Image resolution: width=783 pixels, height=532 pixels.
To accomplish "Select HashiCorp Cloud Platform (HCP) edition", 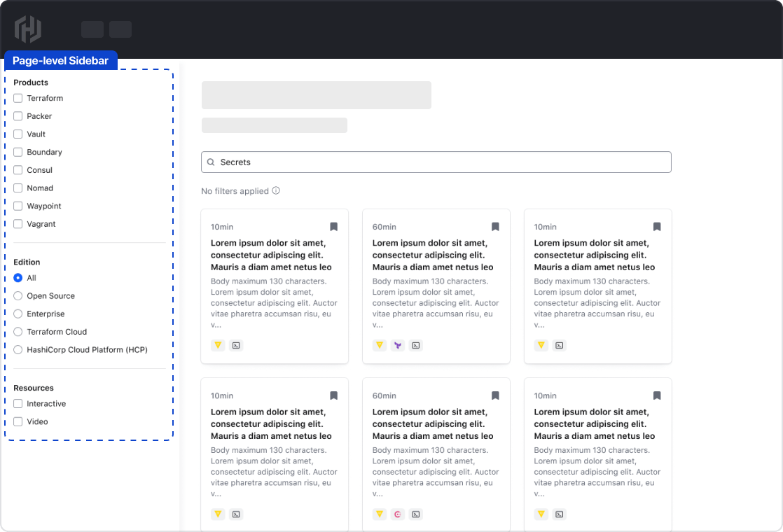I will click(18, 350).
